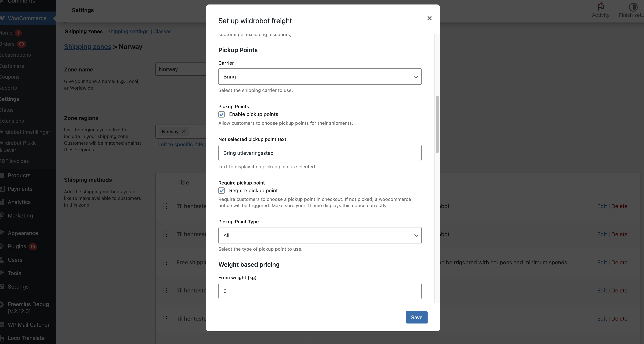Open Status submenu item

pyautogui.click(x=7, y=110)
